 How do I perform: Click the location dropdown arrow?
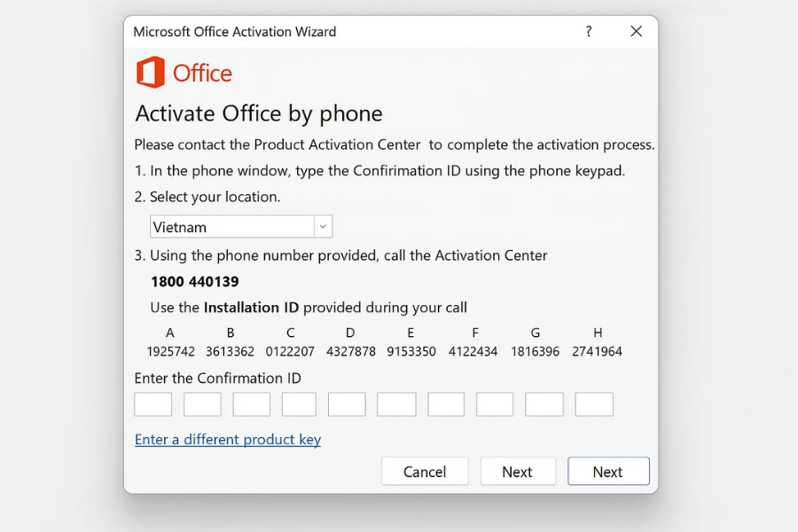(323, 227)
